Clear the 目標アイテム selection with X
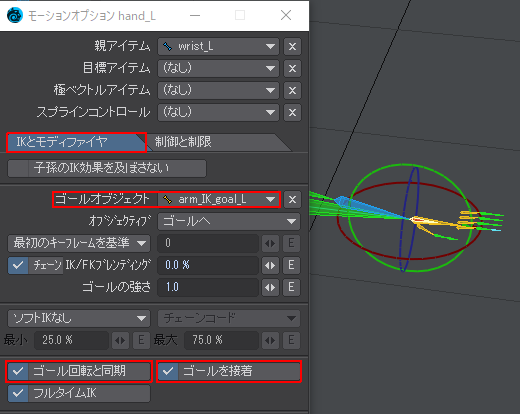 pos(292,68)
